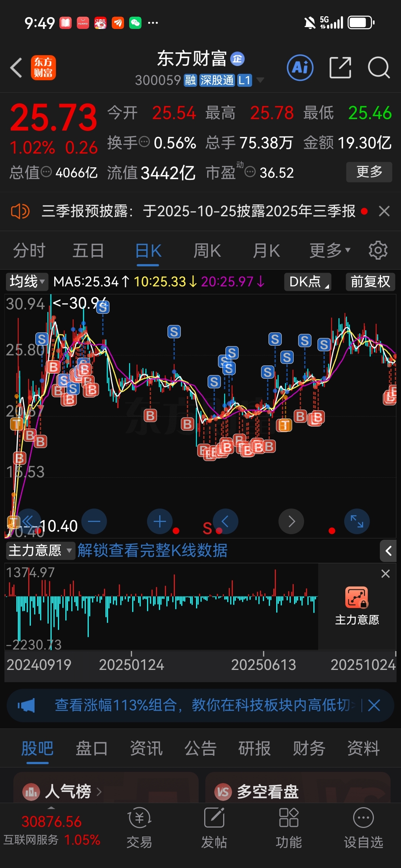The width and height of the screenshot is (401, 868).
Task: Tap the 更多 quote details button
Action: coord(369,172)
